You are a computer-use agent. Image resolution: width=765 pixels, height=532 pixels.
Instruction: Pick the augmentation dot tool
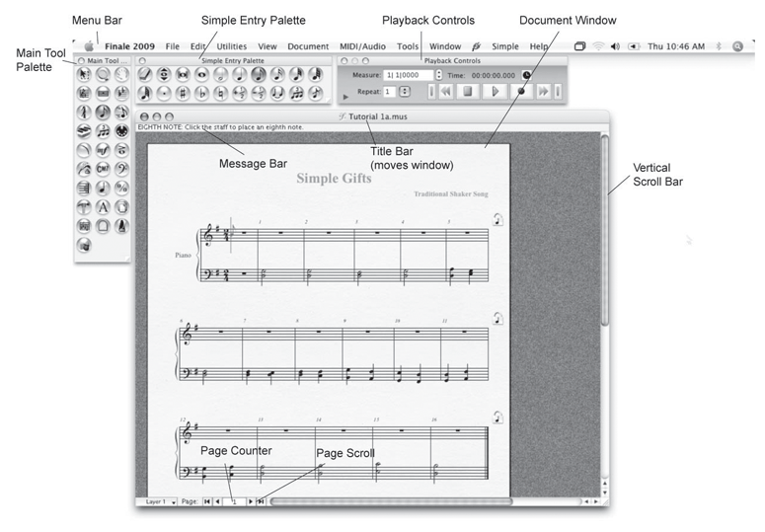pyautogui.click(x=164, y=93)
